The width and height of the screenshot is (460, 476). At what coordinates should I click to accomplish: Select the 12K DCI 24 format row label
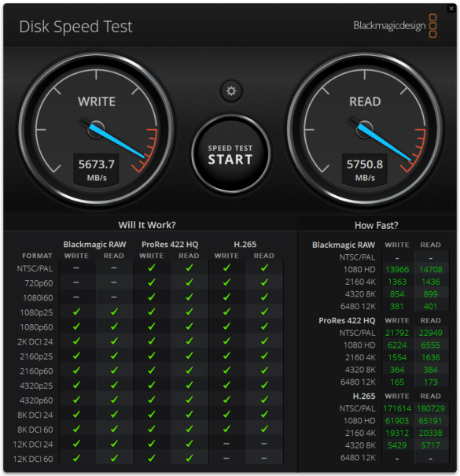33,445
